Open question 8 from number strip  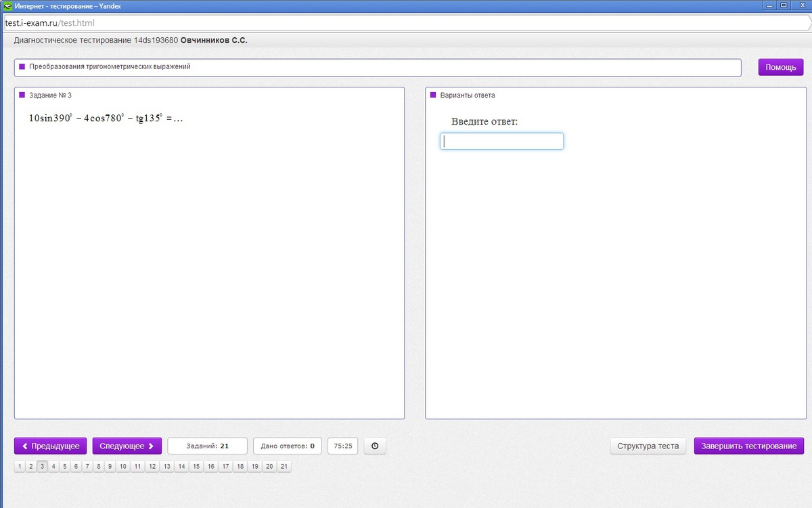[x=98, y=466]
